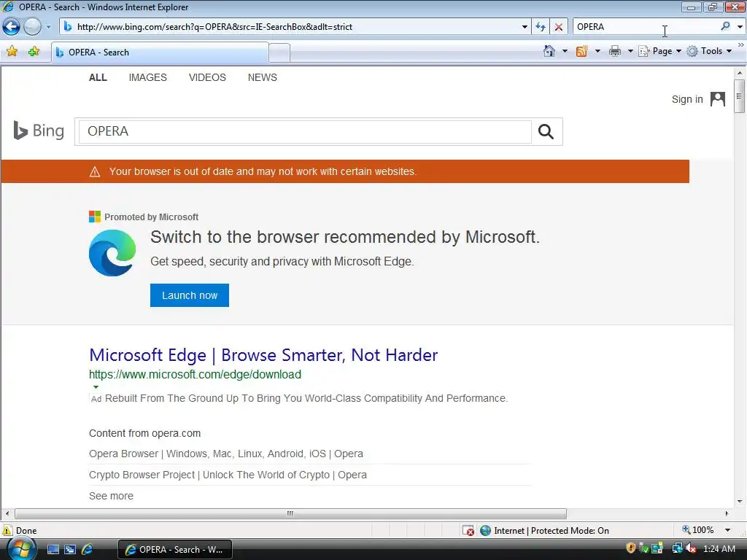The image size is (747, 560).
Task: Expand the zoom level dropdown arrow
Action: pyautogui.click(x=727, y=530)
